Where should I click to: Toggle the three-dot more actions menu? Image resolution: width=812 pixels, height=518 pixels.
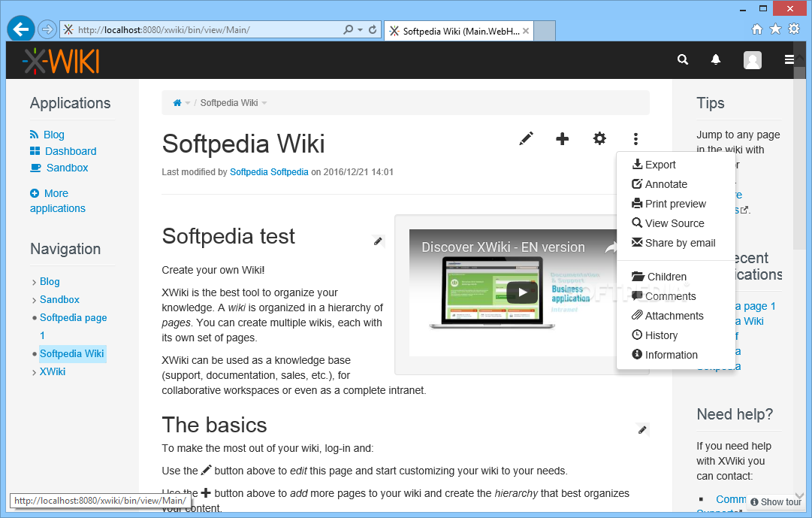point(635,138)
